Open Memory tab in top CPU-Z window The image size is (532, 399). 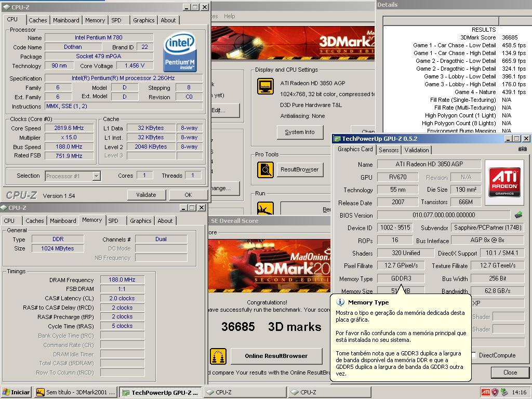pyautogui.click(x=95, y=20)
